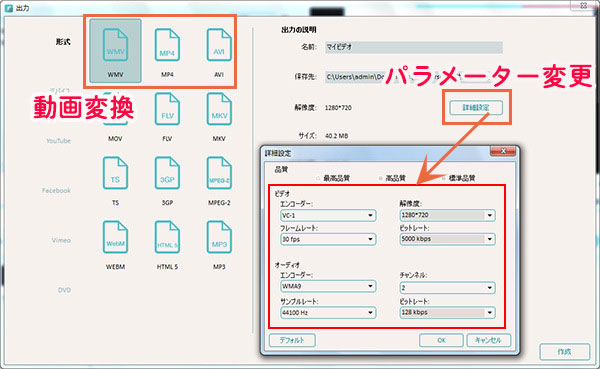Screen dimensions: 600x369
Task: Open the 形式 (format) tab
Action: click(63, 42)
